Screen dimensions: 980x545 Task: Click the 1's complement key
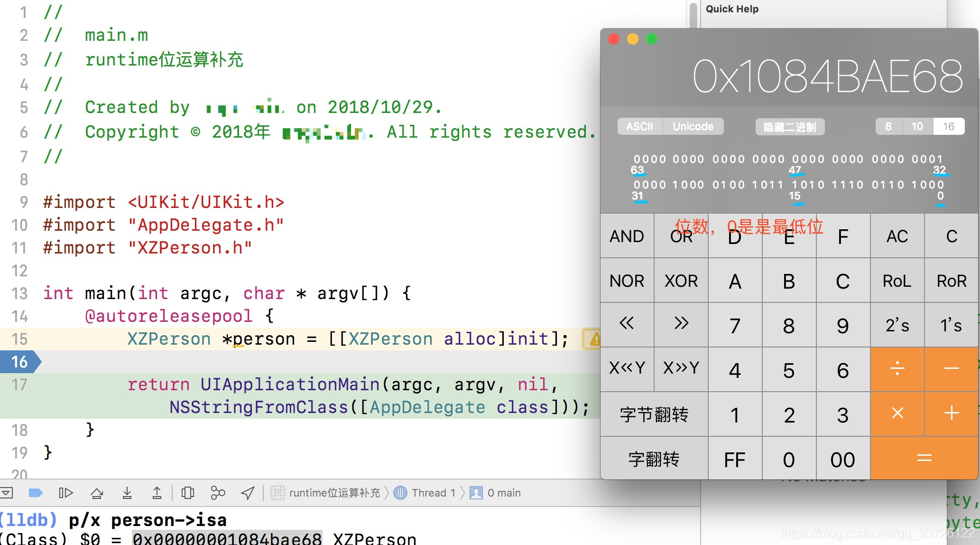[x=951, y=325]
